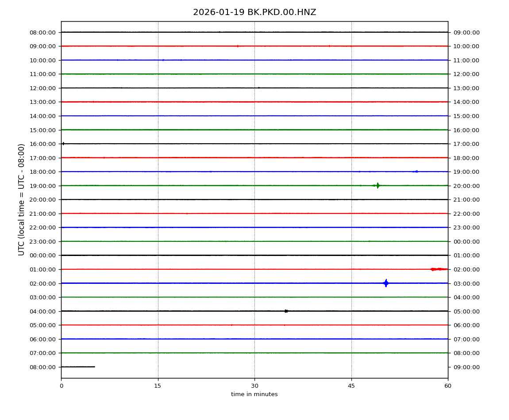This screenshot has height=420, width=509.
Task: Click the 15 tick label on the x-axis
Action: tap(158, 386)
